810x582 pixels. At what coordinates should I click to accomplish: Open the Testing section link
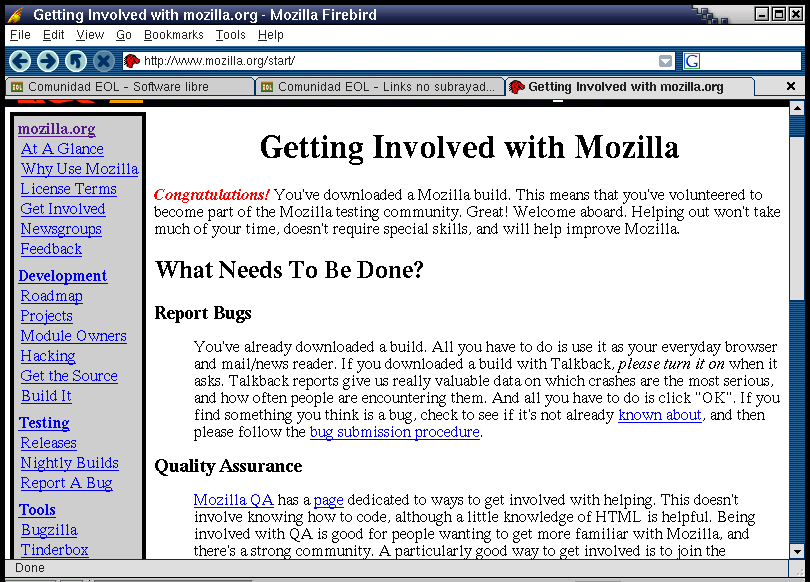pos(44,423)
